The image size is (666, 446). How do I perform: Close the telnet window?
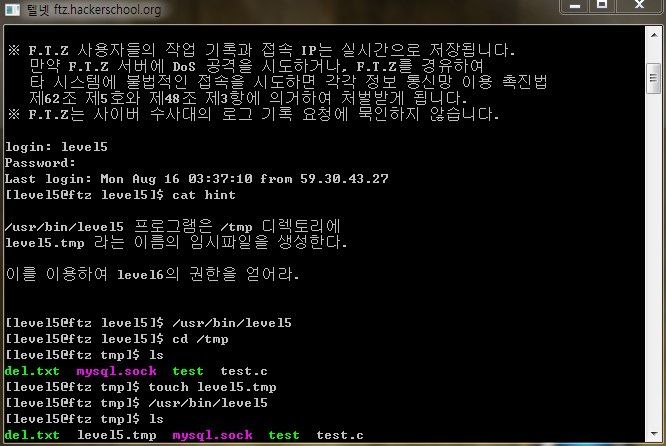[x=639, y=6]
